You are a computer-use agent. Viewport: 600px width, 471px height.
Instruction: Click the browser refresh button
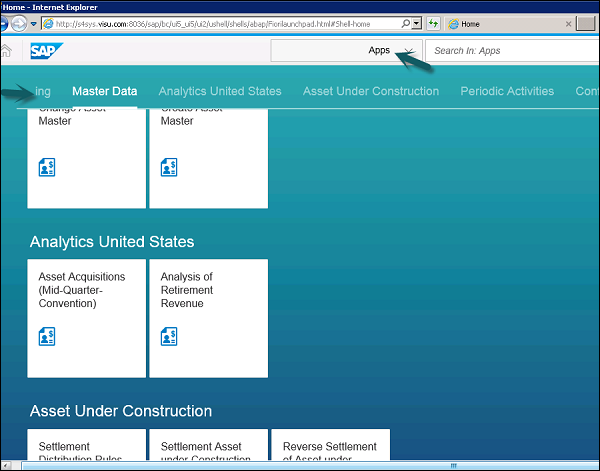(433, 23)
